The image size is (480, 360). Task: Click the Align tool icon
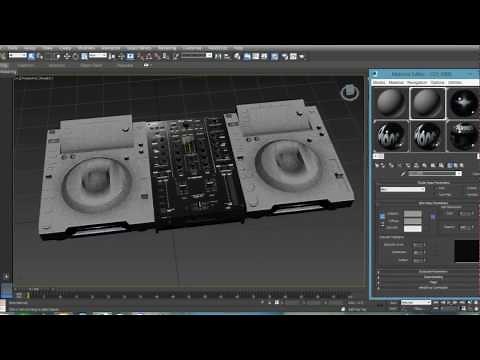pyautogui.click(x=227, y=56)
